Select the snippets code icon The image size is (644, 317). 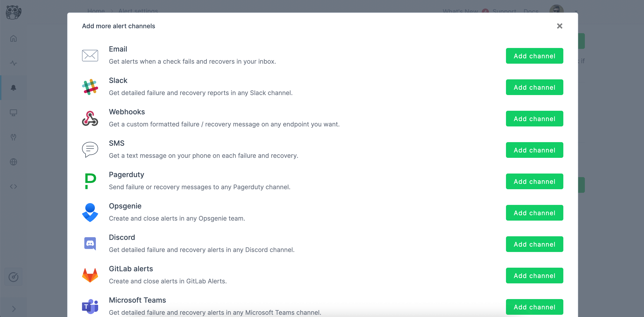(13, 186)
